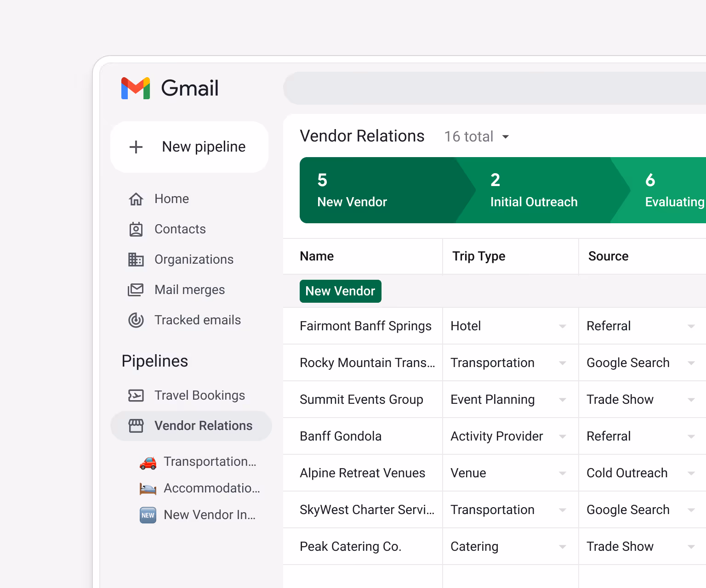Click the Organizations building icon
This screenshot has height=588, width=706.
[136, 260]
